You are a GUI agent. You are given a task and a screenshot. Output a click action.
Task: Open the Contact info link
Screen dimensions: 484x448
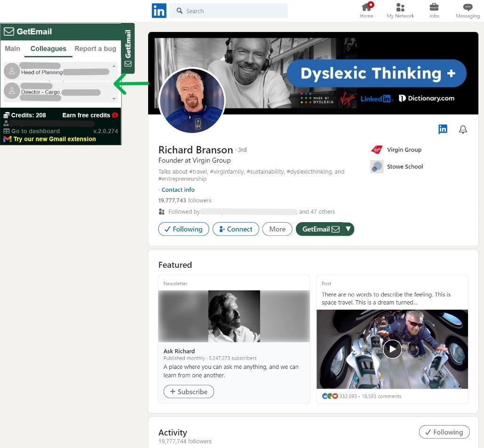(178, 190)
